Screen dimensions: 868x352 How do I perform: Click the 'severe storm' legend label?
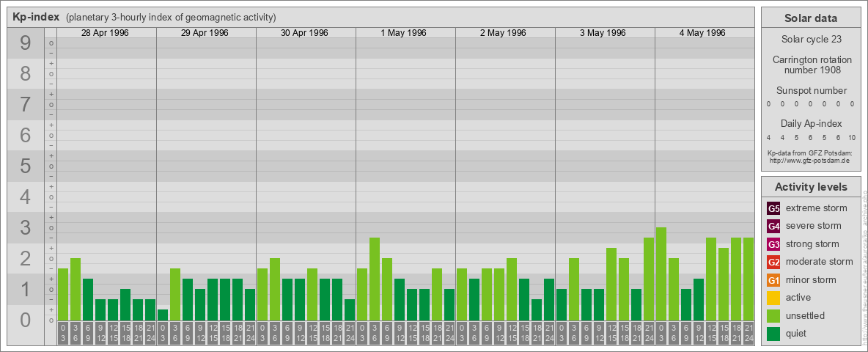pos(814,227)
